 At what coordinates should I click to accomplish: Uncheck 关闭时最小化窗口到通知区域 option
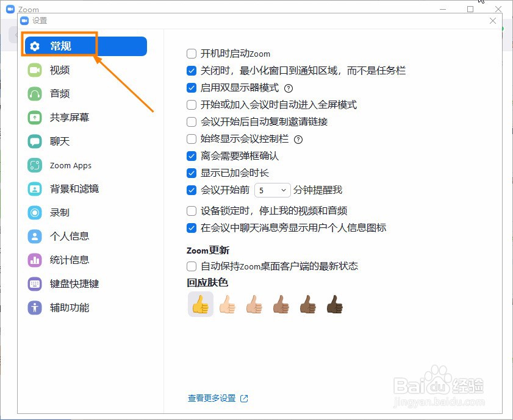(192, 71)
